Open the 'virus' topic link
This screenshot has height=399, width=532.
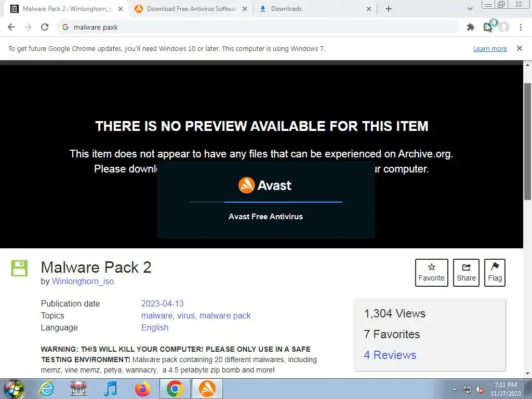pyautogui.click(x=186, y=315)
